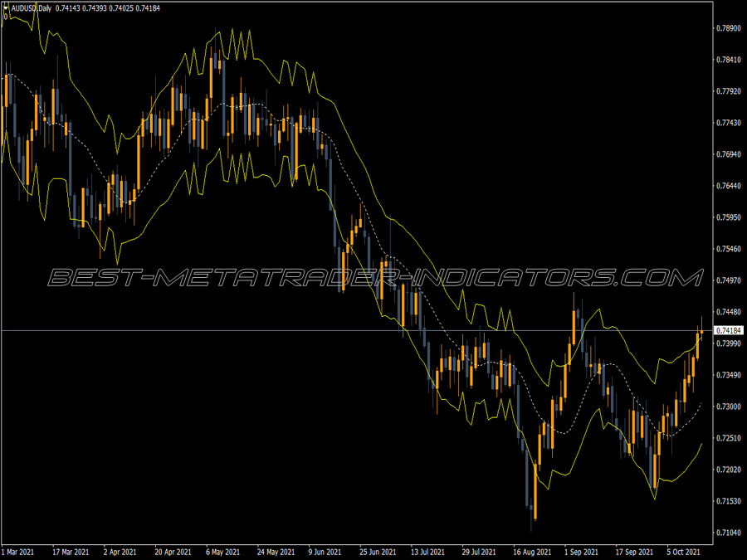Click the 24 May 2021 date label
Screen dimensions: 747x560
pos(276,552)
